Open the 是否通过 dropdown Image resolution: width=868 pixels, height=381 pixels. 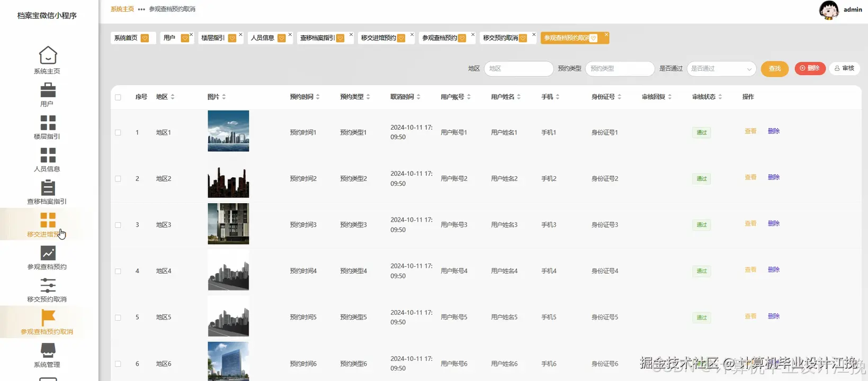[721, 69]
